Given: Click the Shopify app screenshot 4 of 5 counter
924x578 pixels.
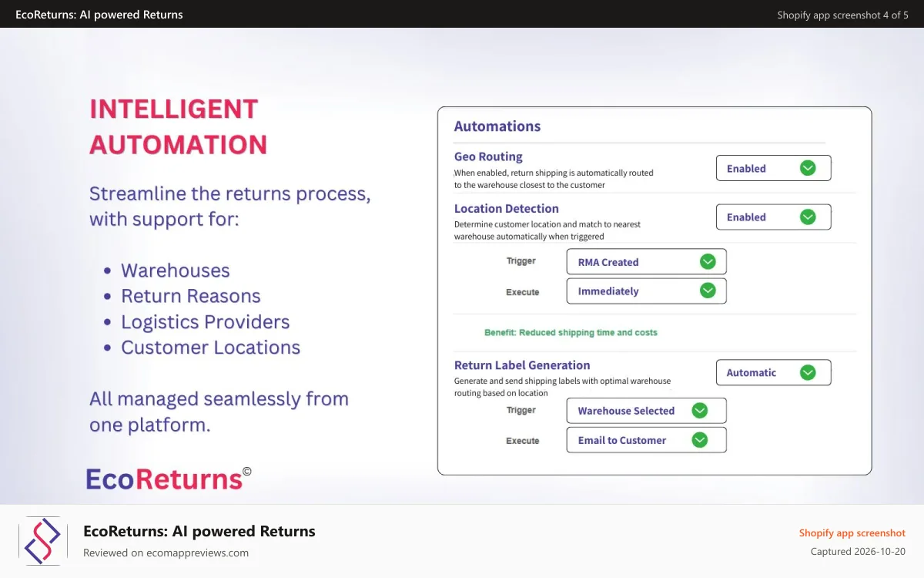Looking at the screenshot, I should (843, 15).
